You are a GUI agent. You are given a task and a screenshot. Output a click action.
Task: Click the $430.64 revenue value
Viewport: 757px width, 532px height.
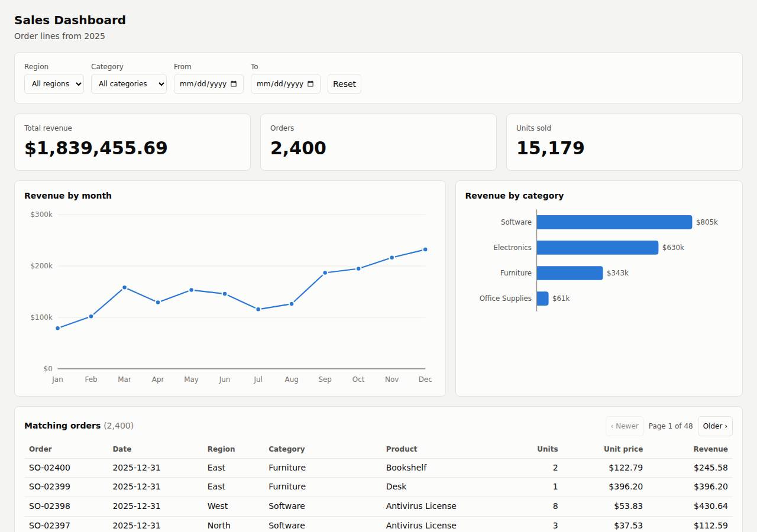711,506
